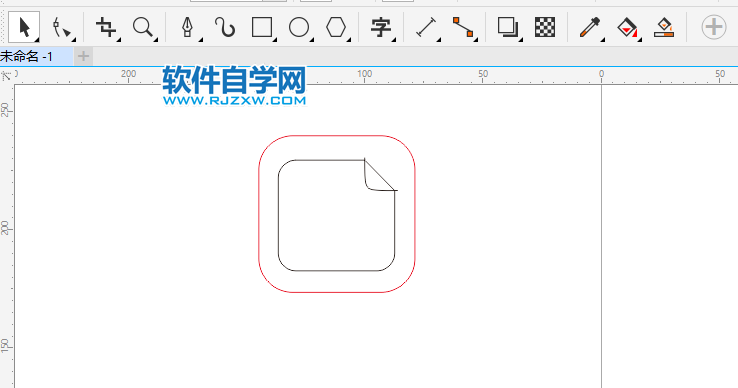Select the Transparency checkerboard tool
Image resolution: width=738 pixels, height=388 pixels.
coord(545,27)
